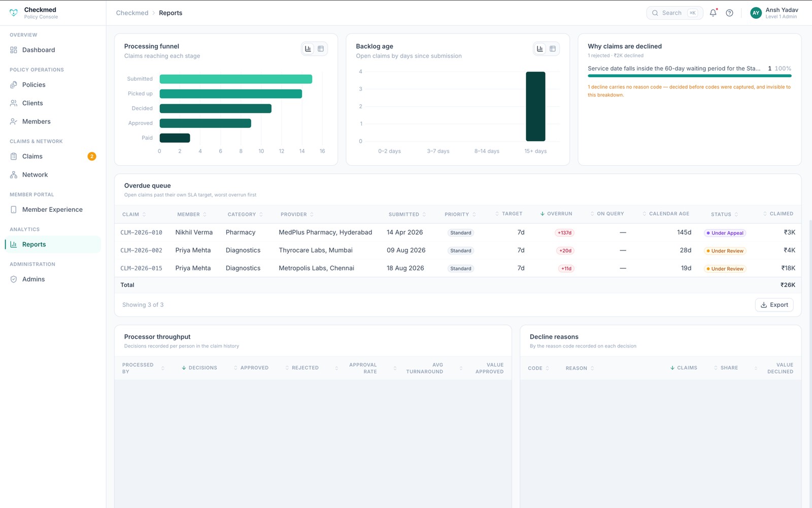Show Backlog age as chart view
Image resolution: width=812 pixels, height=508 pixels.
tap(540, 49)
